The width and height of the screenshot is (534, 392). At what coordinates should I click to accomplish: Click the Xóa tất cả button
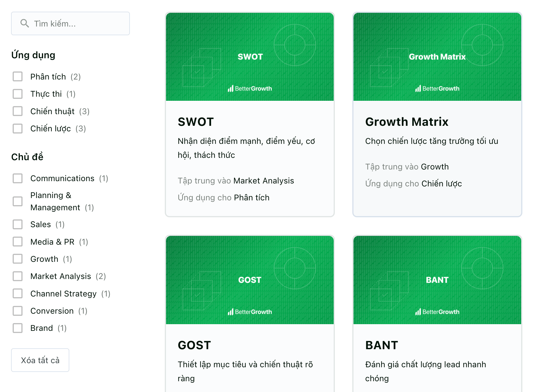pyautogui.click(x=40, y=360)
